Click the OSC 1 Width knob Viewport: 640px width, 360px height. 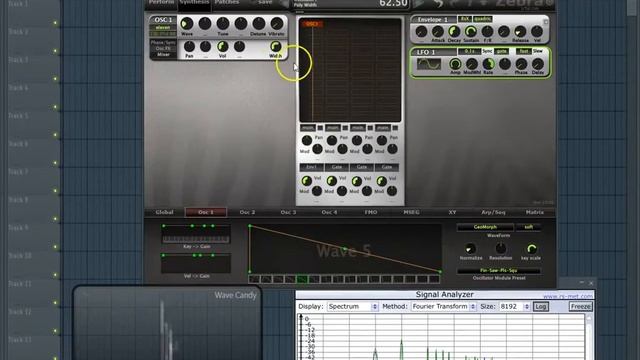click(x=276, y=47)
